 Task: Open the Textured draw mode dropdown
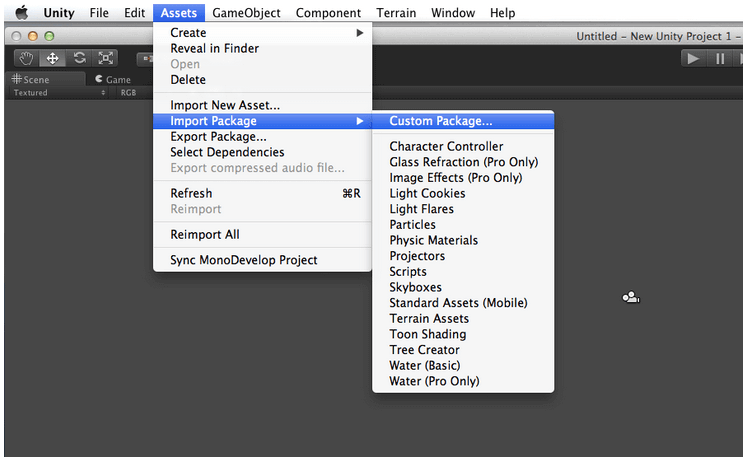click(59, 93)
